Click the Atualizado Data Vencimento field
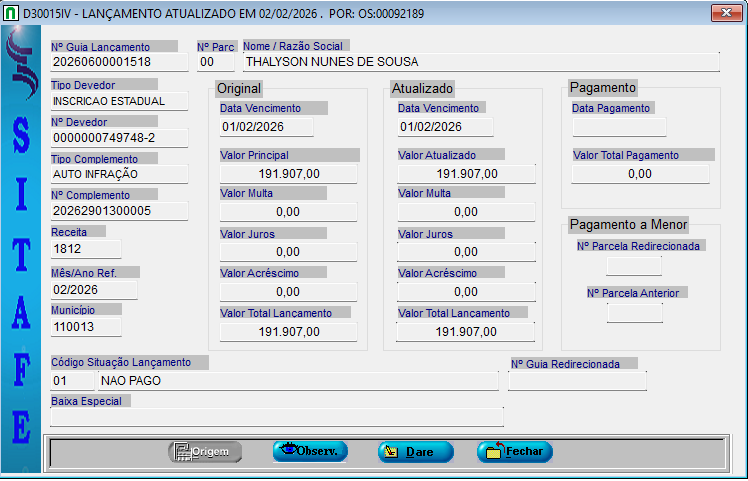The width and height of the screenshot is (748, 481). pyautogui.click(x=444, y=127)
